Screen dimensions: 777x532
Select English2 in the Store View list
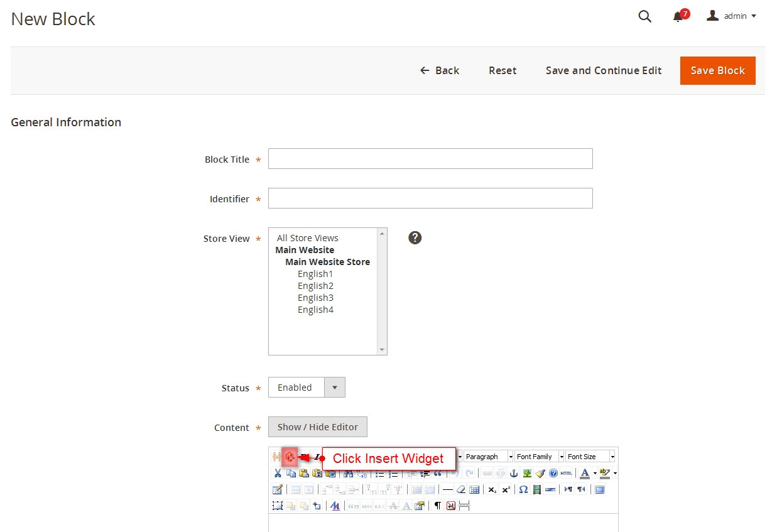coord(315,285)
